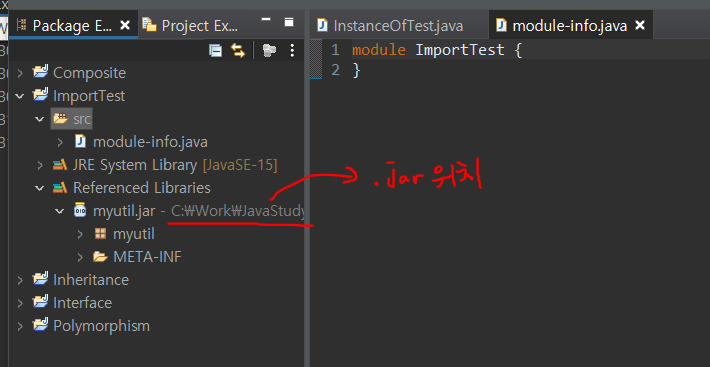710x367 pixels.
Task: Expand the Inheritance project
Action: (19, 280)
